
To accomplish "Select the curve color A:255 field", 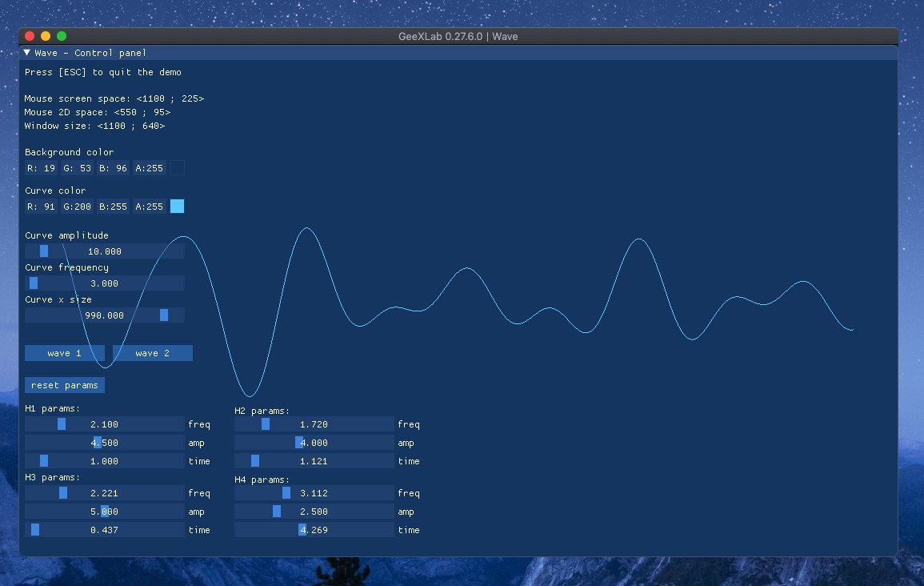I will [149, 207].
